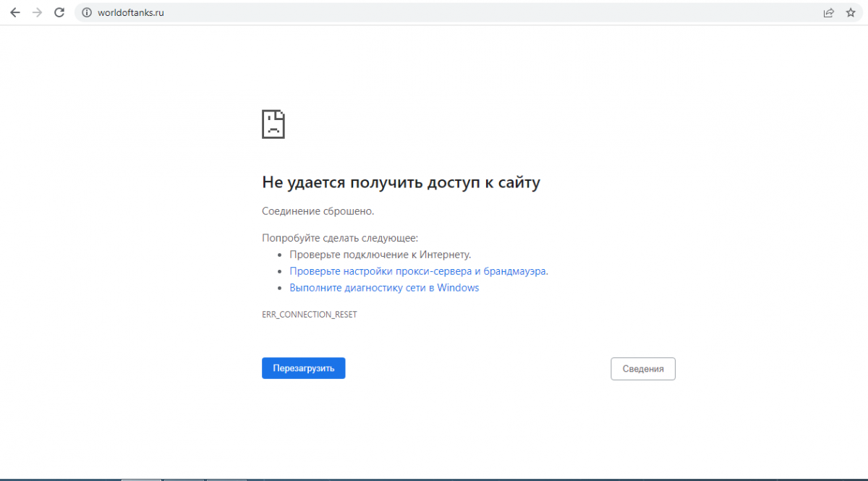The image size is (868, 481).
Task: Expand the Сведения details button
Action: [642, 369]
